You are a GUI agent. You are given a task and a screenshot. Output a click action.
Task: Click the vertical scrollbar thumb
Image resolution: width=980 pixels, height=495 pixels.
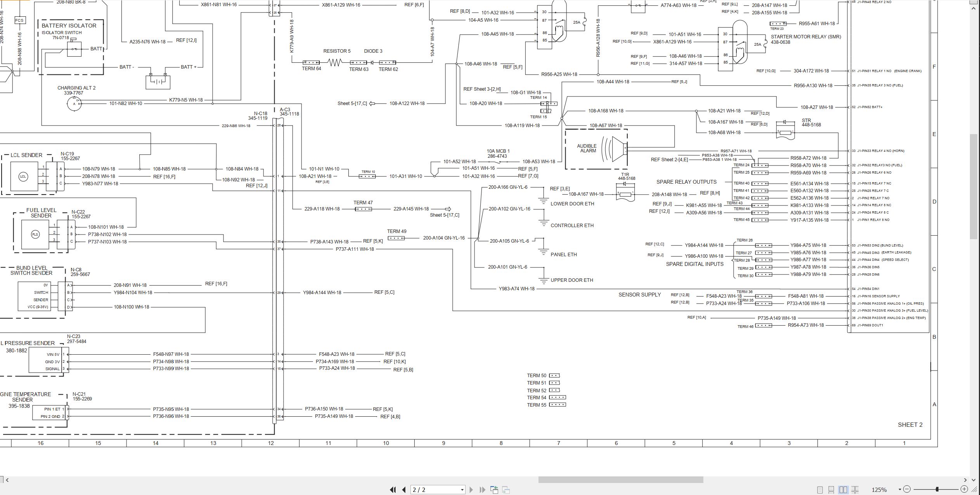tap(973, 186)
